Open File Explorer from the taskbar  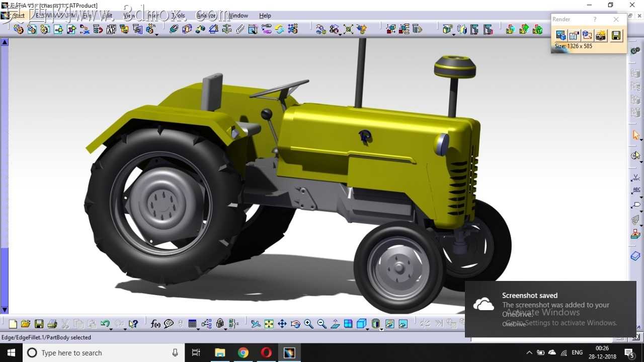pos(220,352)
